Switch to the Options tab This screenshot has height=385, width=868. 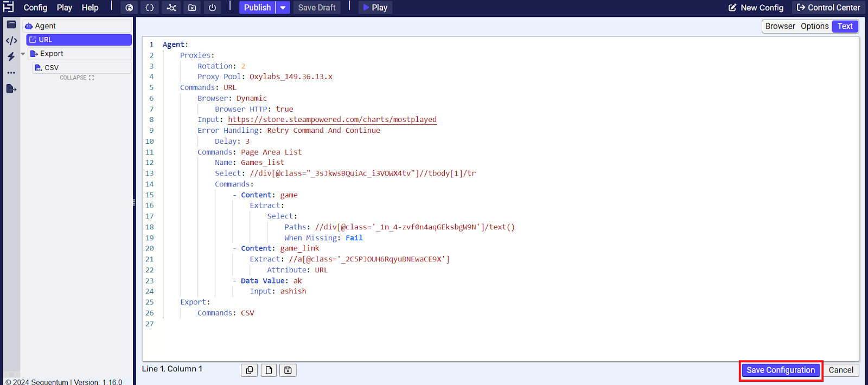point(814,26)
